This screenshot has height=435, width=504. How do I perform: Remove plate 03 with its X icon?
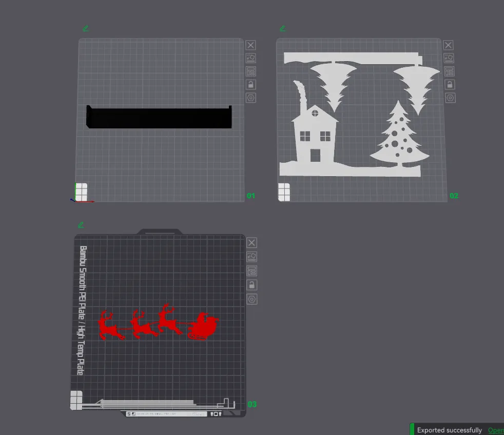tap(251, 242)
